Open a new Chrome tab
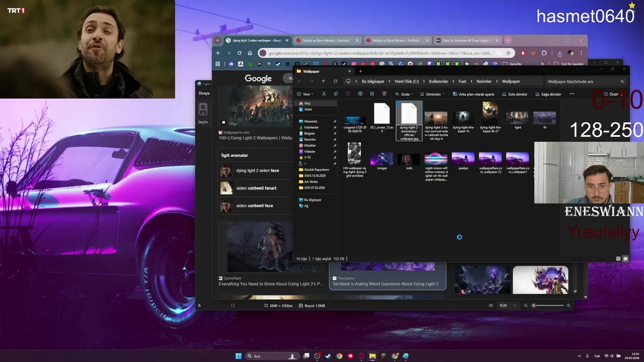 (x=508, y=40)
